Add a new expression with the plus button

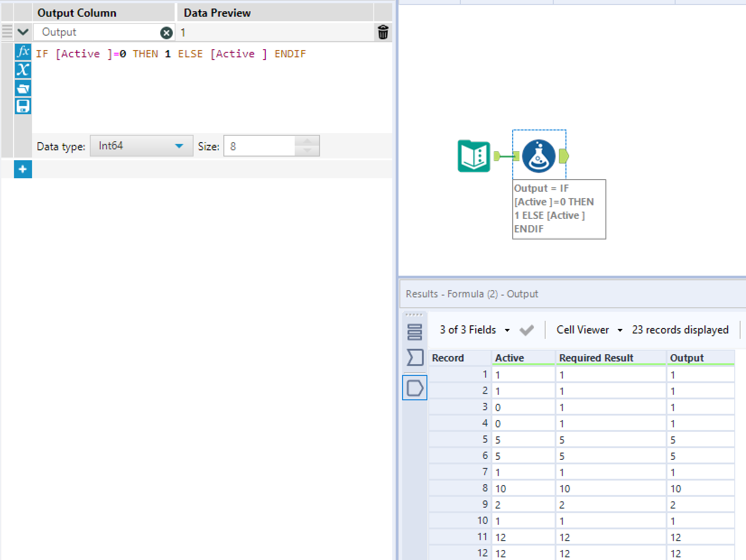(23, 169)
